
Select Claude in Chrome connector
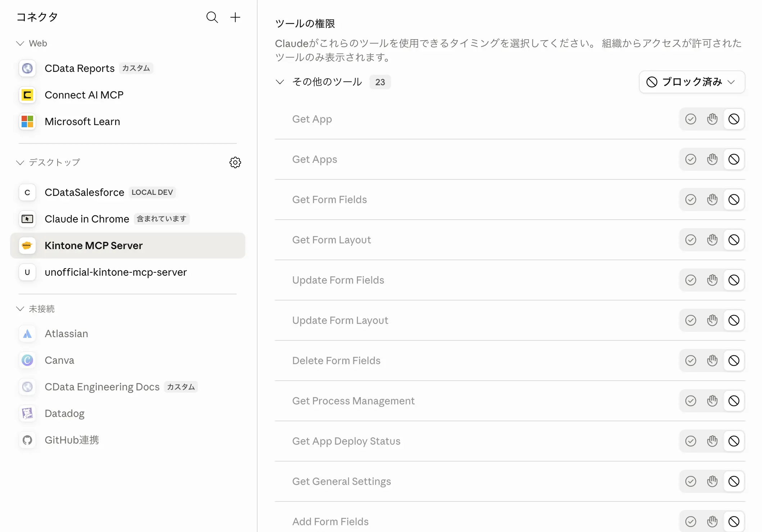click(x=128, y=219)
